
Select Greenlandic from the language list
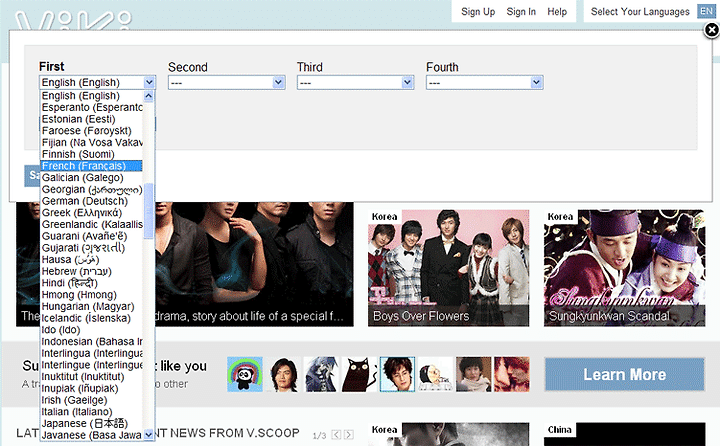point(92,225)
